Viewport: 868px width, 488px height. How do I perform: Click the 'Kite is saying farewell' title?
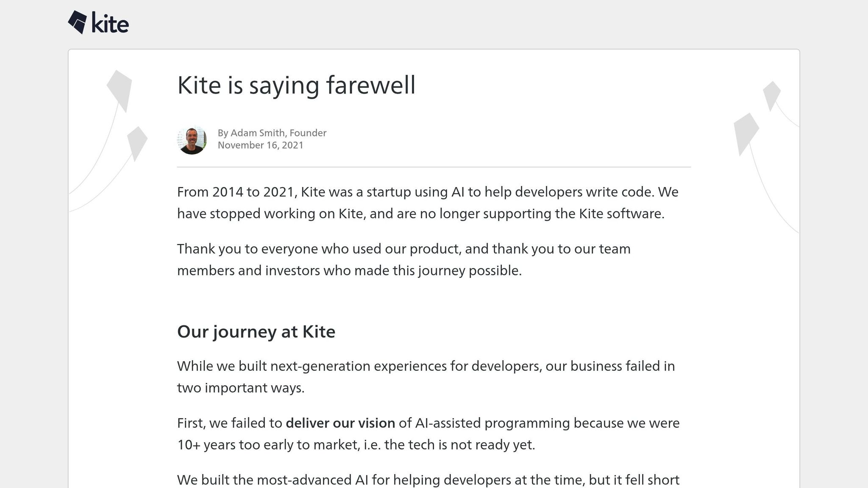click(x=296, y=85)
